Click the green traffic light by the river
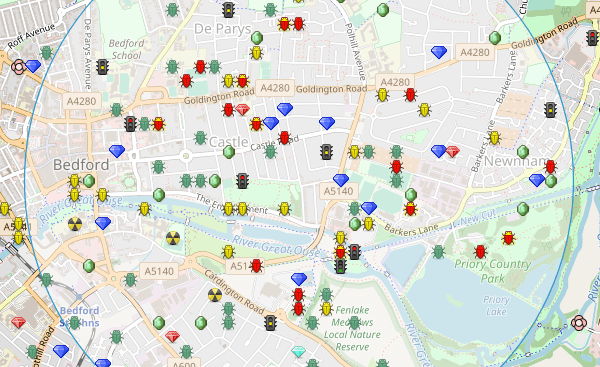This screenshot has height=367, width=600. pos(340,266)
